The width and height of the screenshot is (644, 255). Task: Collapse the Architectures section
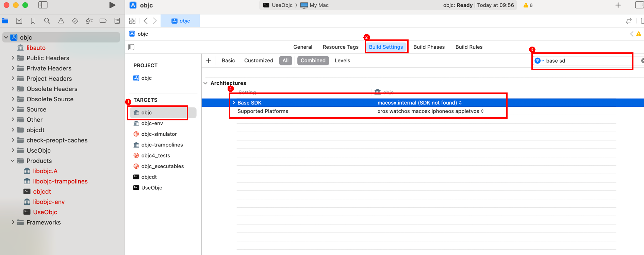click(205, 83)
